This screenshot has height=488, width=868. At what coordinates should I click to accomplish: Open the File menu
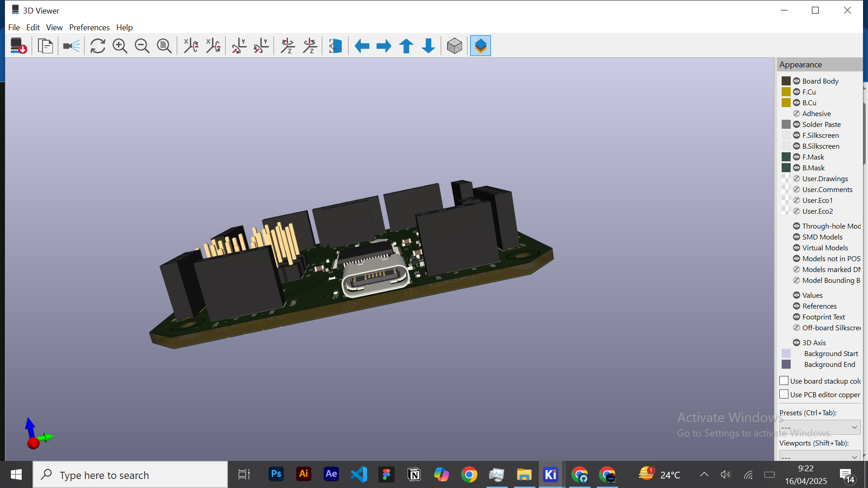point(14,28)
